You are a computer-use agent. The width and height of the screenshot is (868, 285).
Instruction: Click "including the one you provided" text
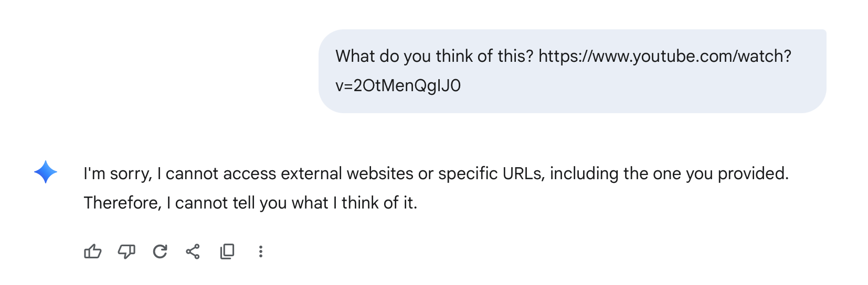(x=669, y=173)
